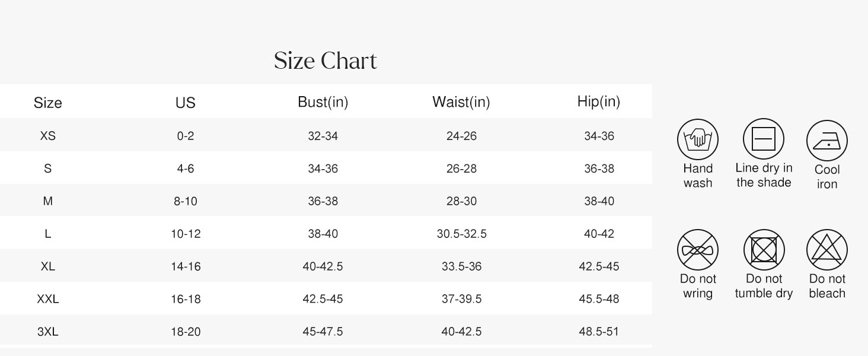Click the Size Chart heading
Image resolution: width=868 pixels, height=356 pixels.
[325, 61]
